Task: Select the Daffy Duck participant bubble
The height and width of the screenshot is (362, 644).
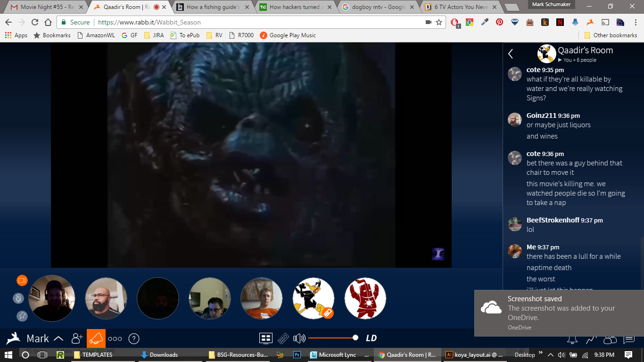Action: 314,298
